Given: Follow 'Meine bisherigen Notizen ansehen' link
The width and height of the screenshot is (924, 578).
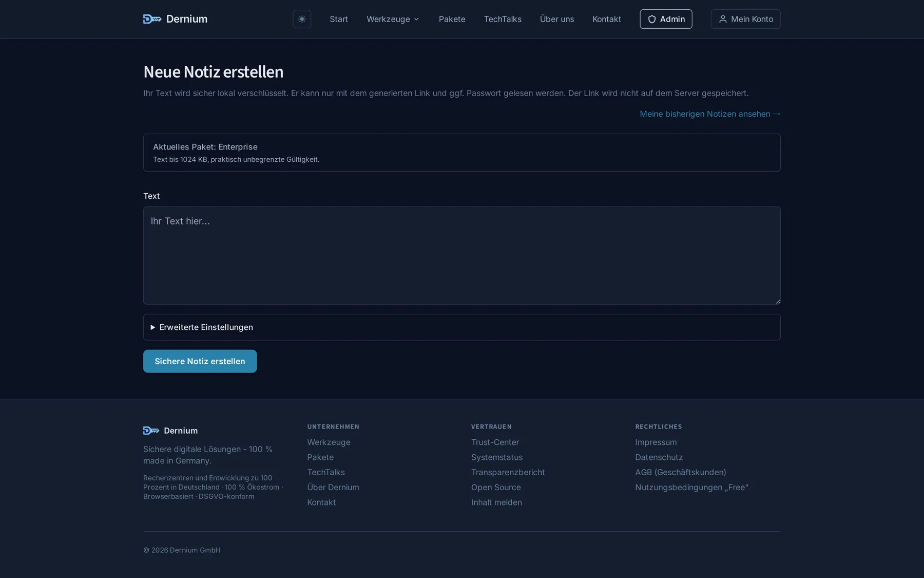Looking at the screenshot, I should [x=710, y=114].
